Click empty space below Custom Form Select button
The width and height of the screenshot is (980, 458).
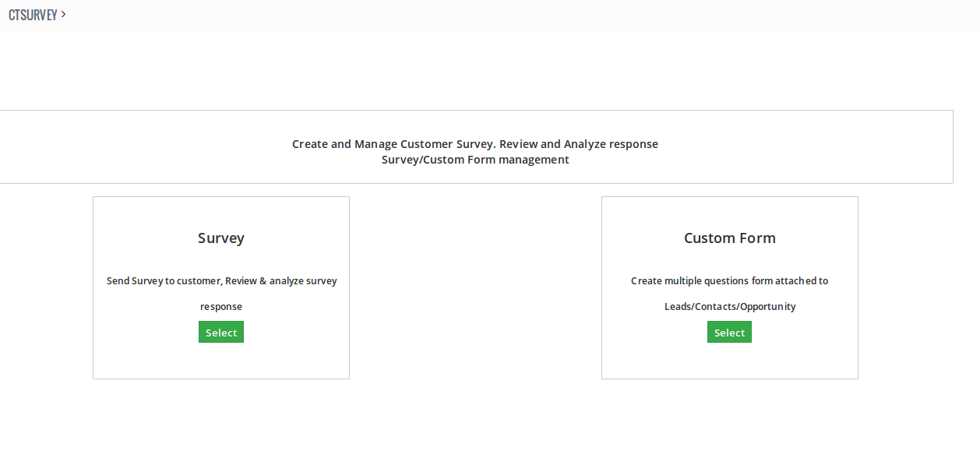click(730, 361)
